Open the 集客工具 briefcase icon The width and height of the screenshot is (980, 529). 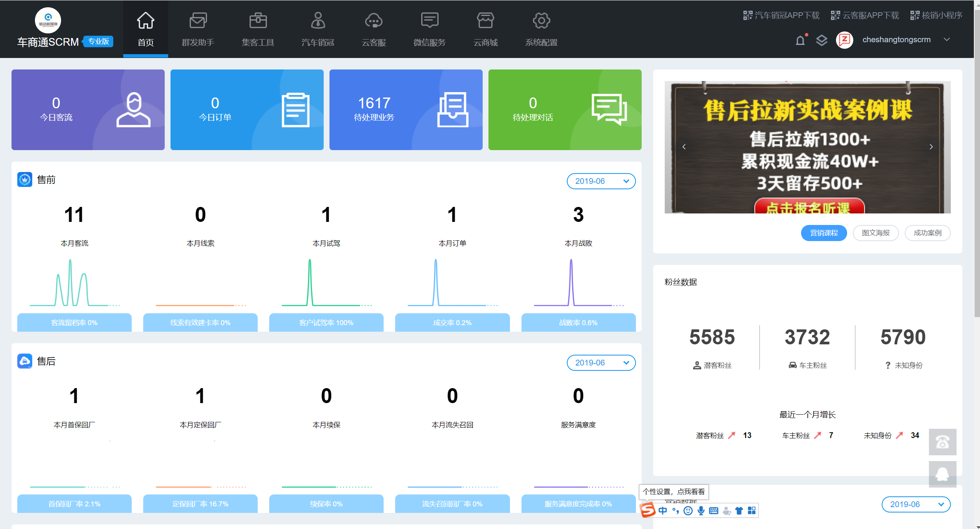tap(258, 21)
